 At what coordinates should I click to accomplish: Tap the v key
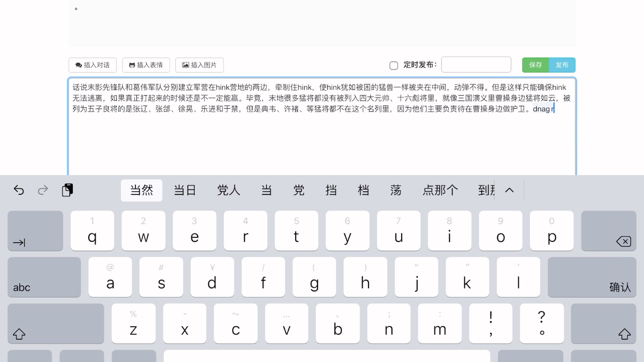(x=287, y=324)
